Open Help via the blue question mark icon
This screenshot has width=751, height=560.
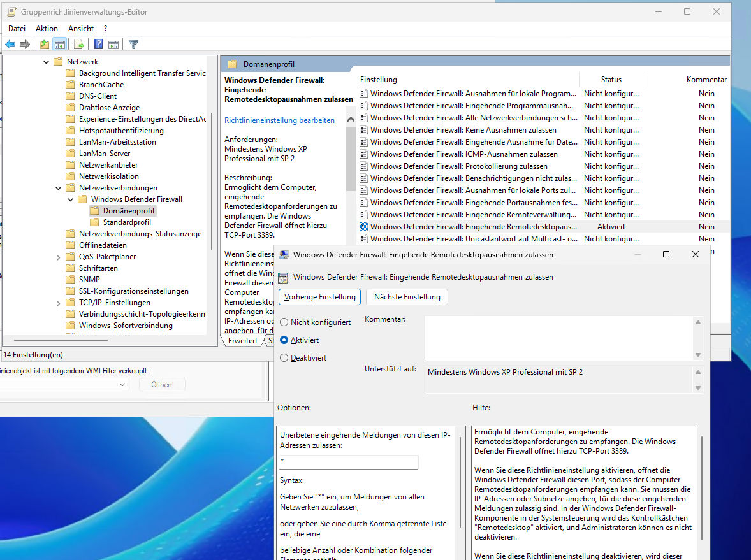tap(99, 45)
